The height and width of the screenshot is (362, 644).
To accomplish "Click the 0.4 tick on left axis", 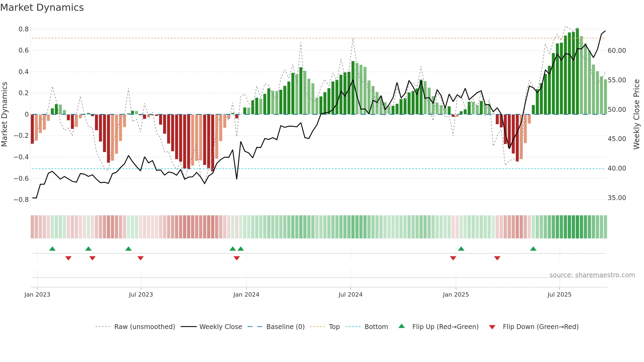I will pyautogui.click(x=24, y=72).
